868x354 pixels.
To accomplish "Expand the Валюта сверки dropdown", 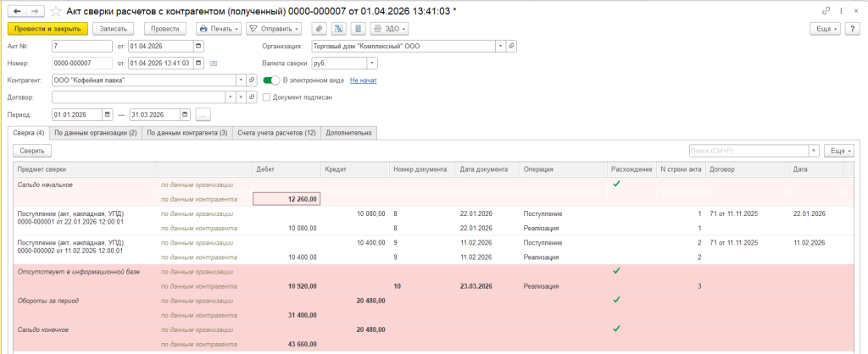I will [x=372, y=63].
